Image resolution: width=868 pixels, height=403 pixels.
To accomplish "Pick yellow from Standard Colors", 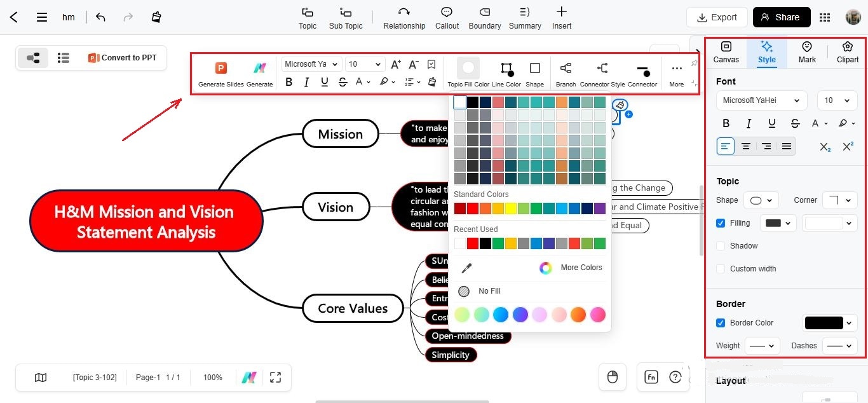I will pyautogui.click(x=511, y=208).
